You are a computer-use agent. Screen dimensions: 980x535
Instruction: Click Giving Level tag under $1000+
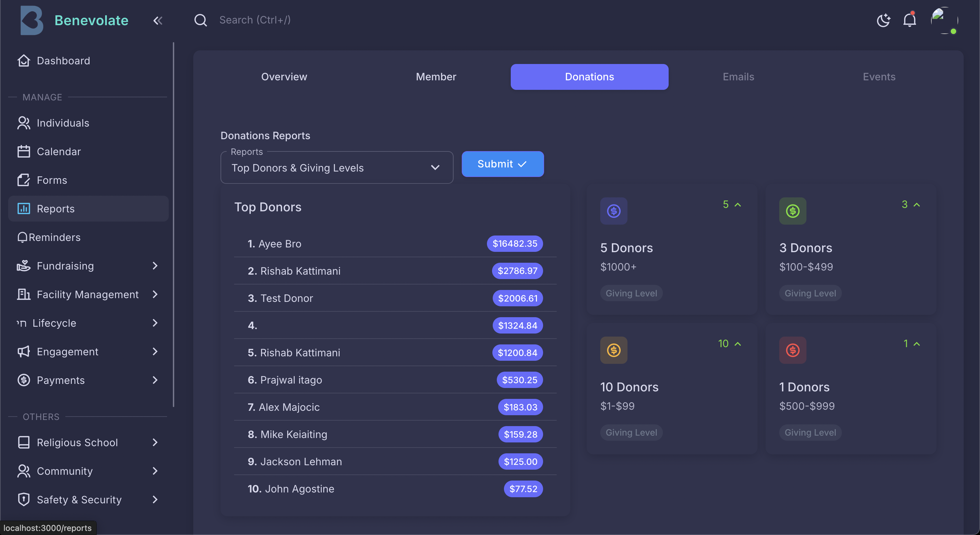(x=631, y=293)
